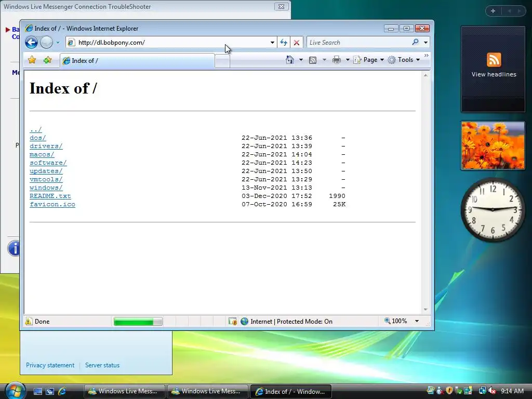
Task: Open the Windows Start orb
Action: pos(15,391)
